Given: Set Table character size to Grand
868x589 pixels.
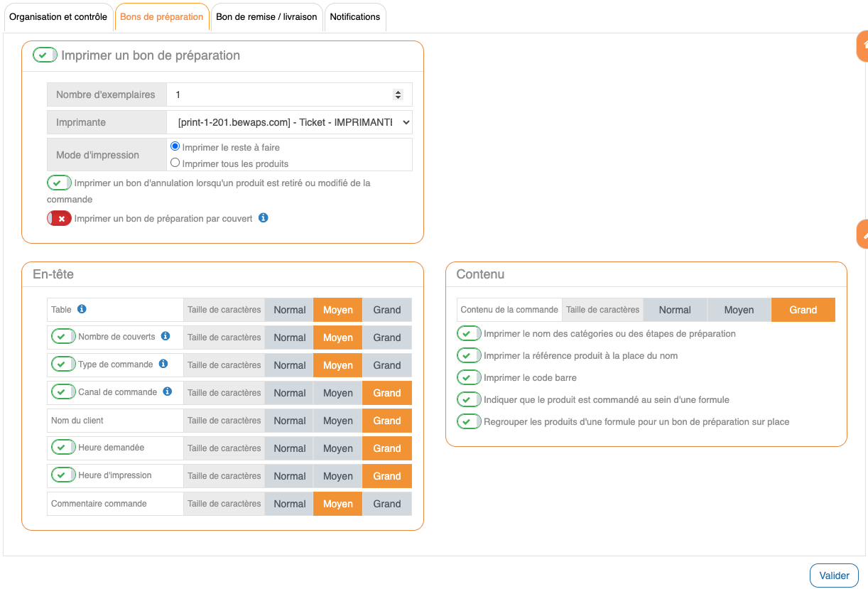Looking at the screenshot, I should (x=387, y=310).
